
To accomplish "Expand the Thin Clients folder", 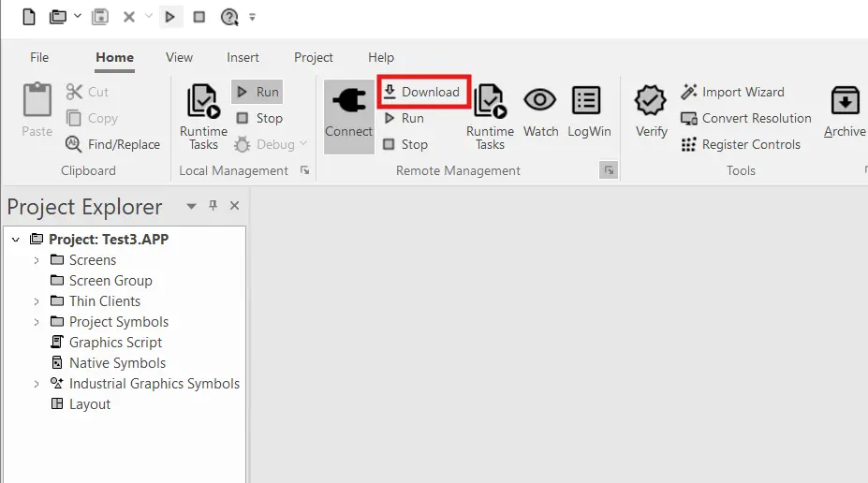I will (37, 301).
